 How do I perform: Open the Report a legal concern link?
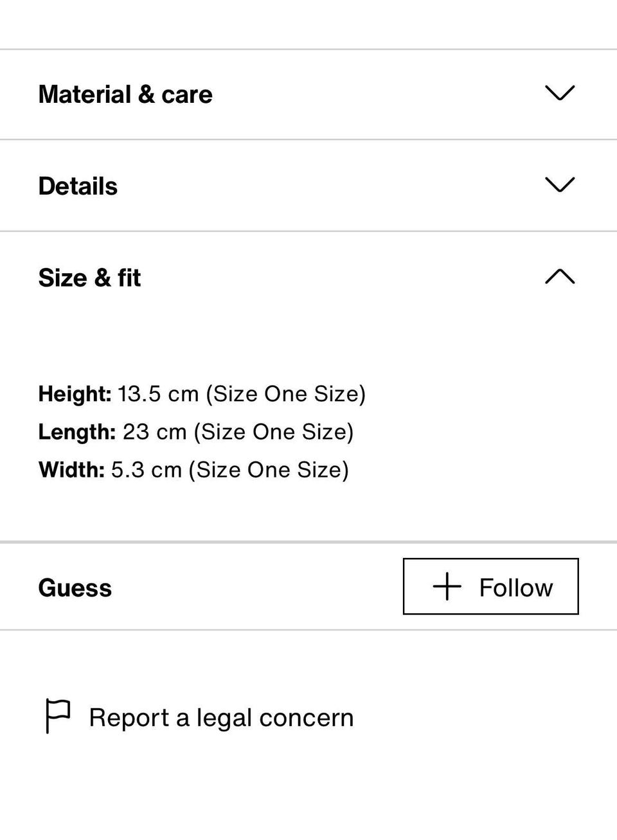pyautogui.click(x=221, y=718)
